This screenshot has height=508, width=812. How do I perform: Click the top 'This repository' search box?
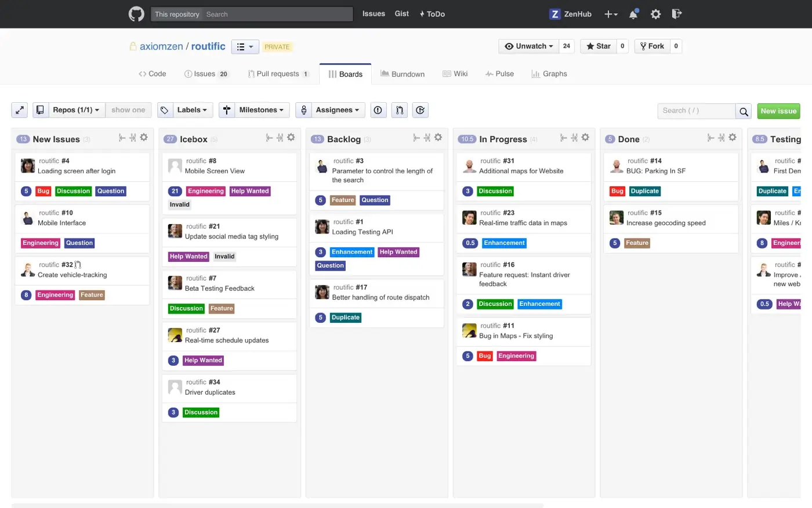tap(252, 14)
